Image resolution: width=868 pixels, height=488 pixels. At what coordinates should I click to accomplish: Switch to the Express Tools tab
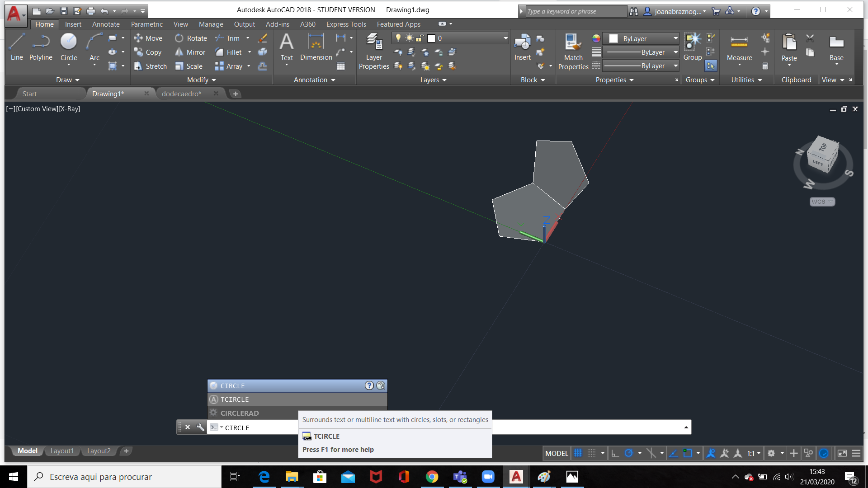[x=346, y=24]
